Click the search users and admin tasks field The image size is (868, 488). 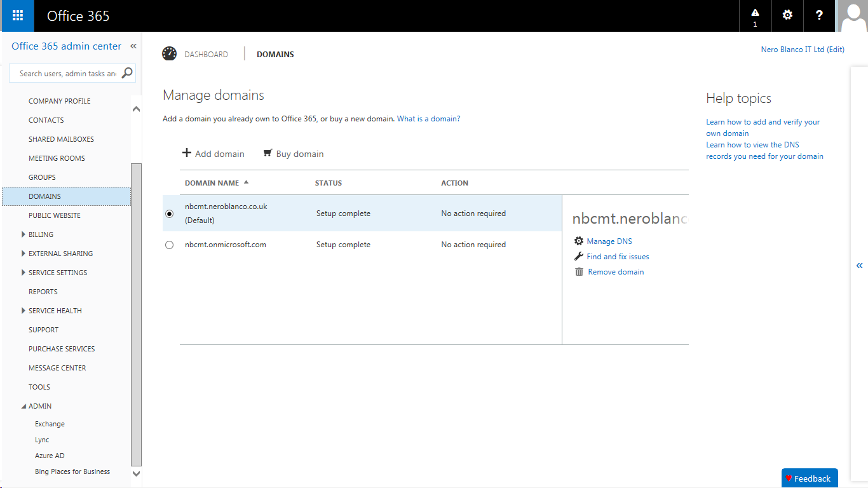tap(67, 74)
